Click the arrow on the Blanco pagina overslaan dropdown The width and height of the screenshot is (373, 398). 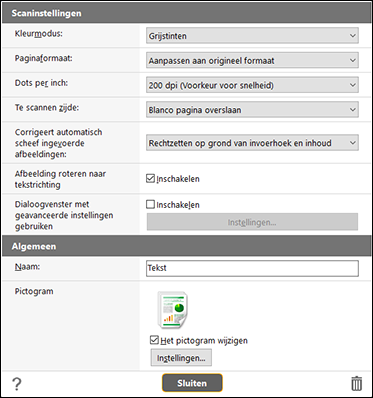click(x=353, y=110)
